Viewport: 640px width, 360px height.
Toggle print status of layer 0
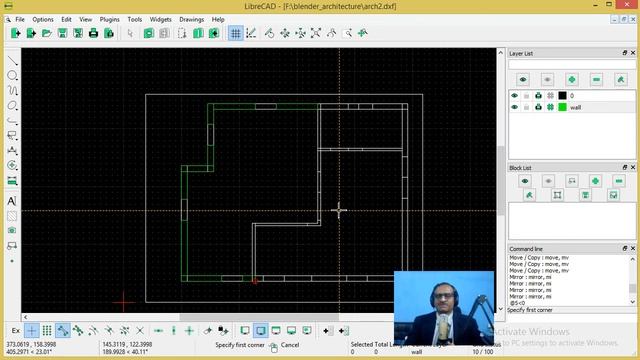click(x=538, y=96)
